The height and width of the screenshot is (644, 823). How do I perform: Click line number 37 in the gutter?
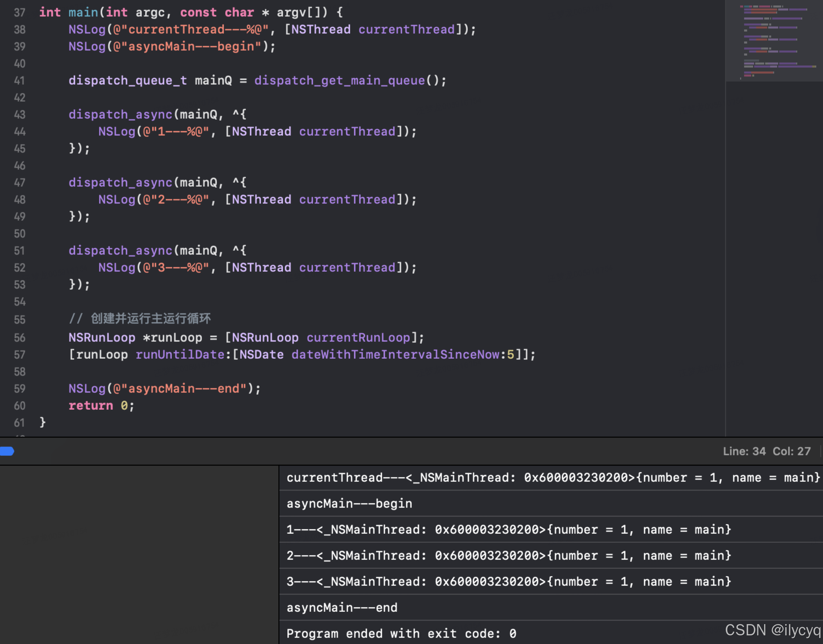point(20,12)
